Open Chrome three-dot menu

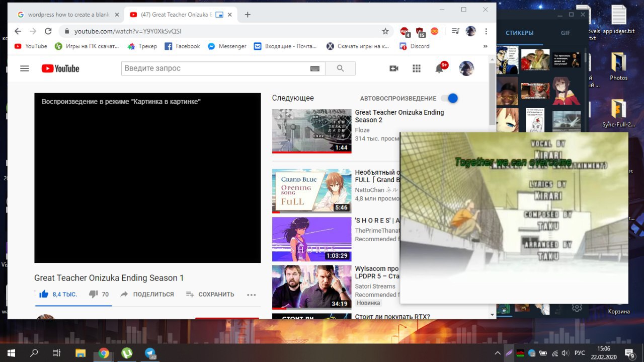click(x=486, y=31)
